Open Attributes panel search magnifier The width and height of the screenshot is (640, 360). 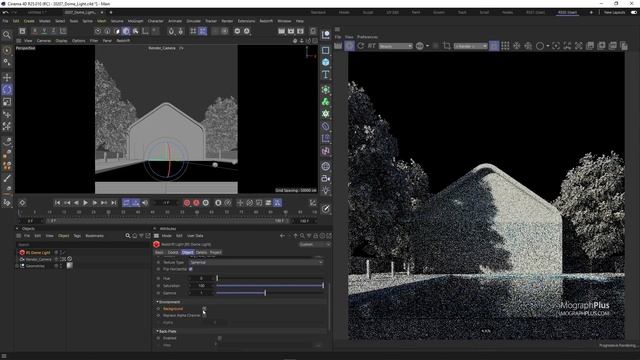pyautogui.click(x=302, y=236)
